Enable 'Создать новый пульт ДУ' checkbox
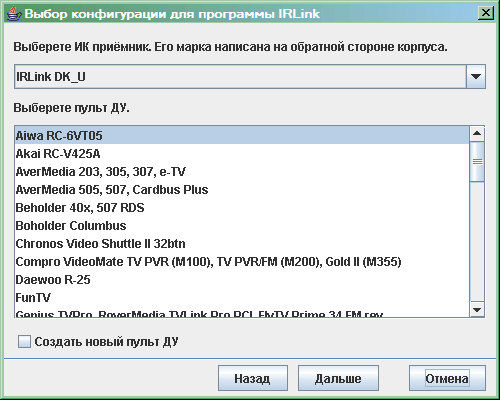Image resolution: width=500 pixels, height=400 pixels. 24,342
